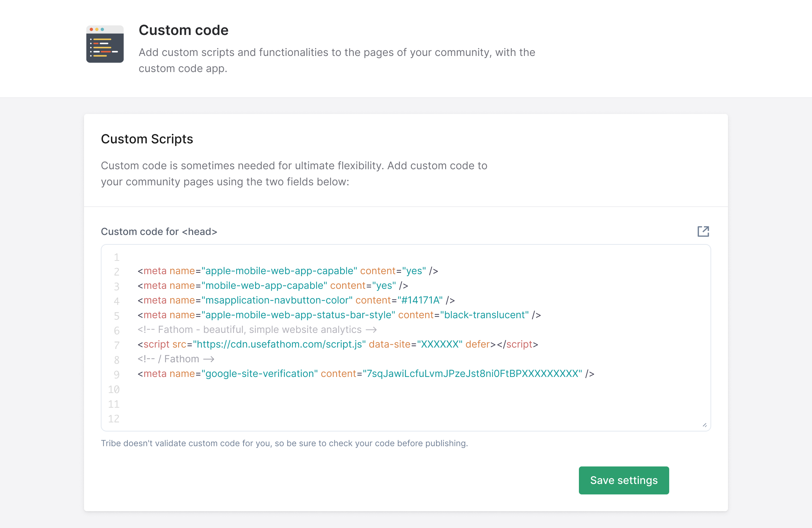
Task: Click the Custom code for head label
Action: click(x=159, y=231)
